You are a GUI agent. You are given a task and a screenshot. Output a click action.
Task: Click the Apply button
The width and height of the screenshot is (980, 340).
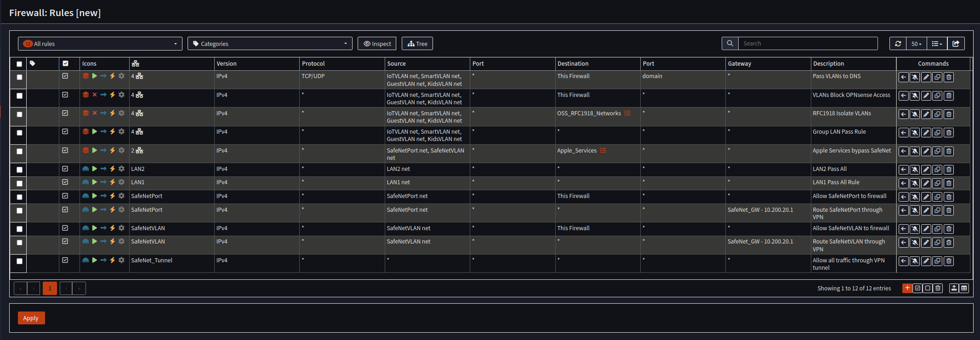click(x=31, y=318)
